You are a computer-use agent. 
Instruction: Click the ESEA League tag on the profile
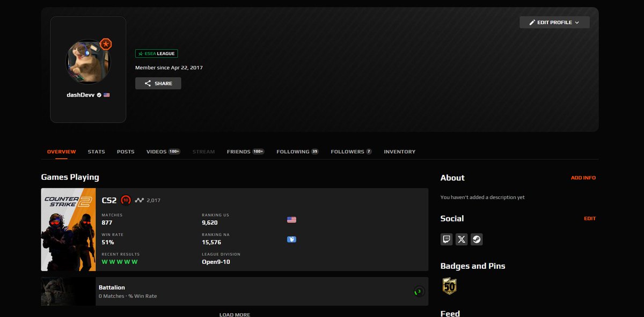[x=156, y=53]
